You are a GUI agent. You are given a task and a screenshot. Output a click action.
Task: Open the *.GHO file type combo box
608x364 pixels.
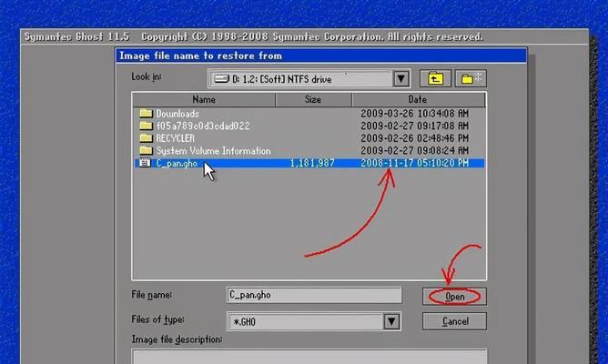314,321
